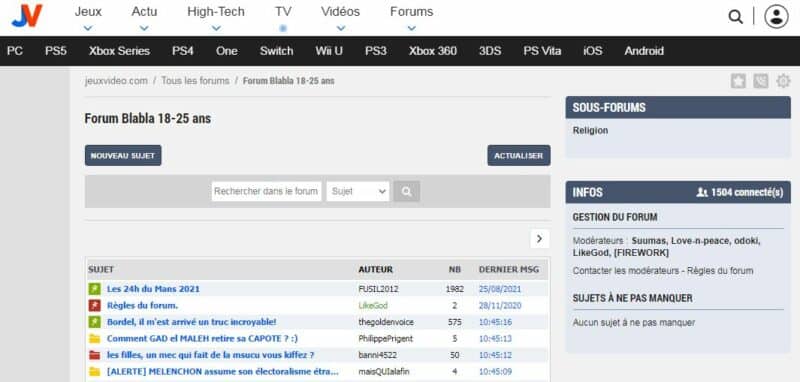Select the Xbox 360 platform tab
This screenshot has width=800, height=382.
coord(433,51)
